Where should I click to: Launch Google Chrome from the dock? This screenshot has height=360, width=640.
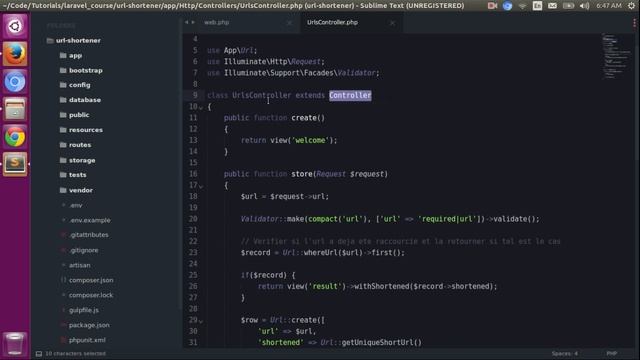tap(15, 137)
